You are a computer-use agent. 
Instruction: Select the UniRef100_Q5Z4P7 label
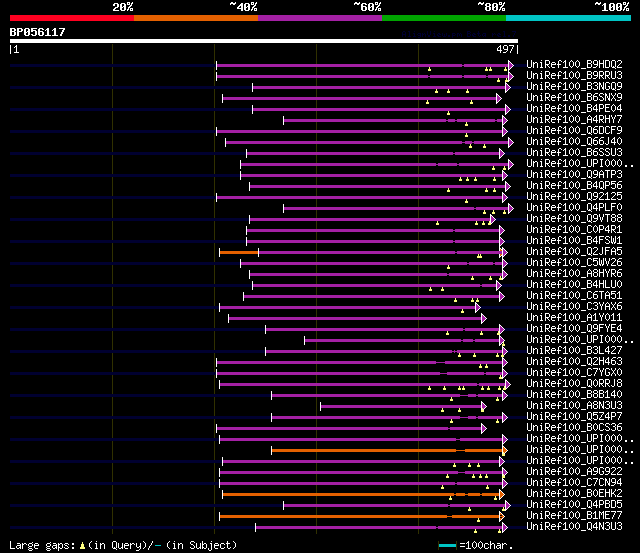(574, 417)
